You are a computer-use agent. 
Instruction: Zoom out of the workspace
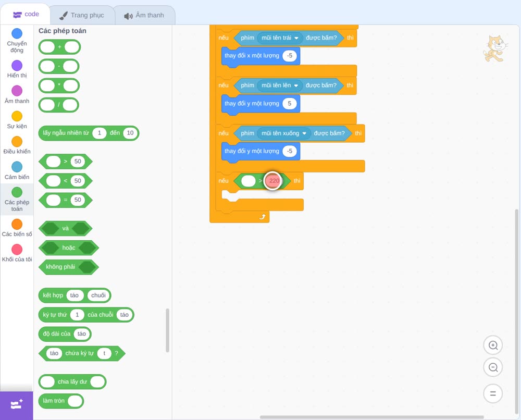click(493, 367)
